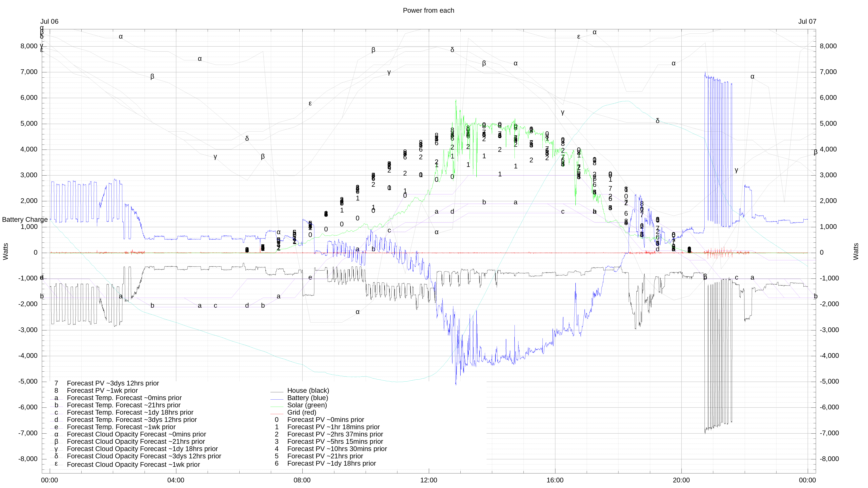
Task: Click the x-axis label '08:00'
Action: click(x=302, y=480)
